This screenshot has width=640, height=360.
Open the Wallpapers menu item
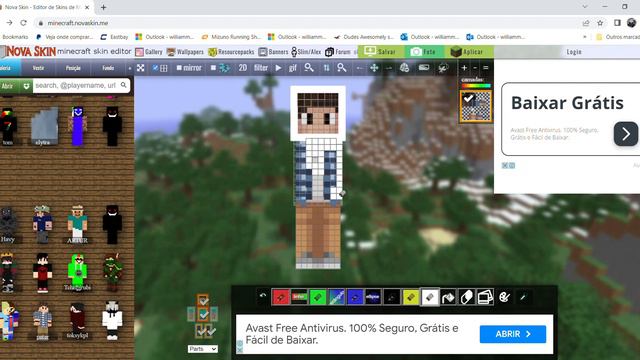[185, 52]
